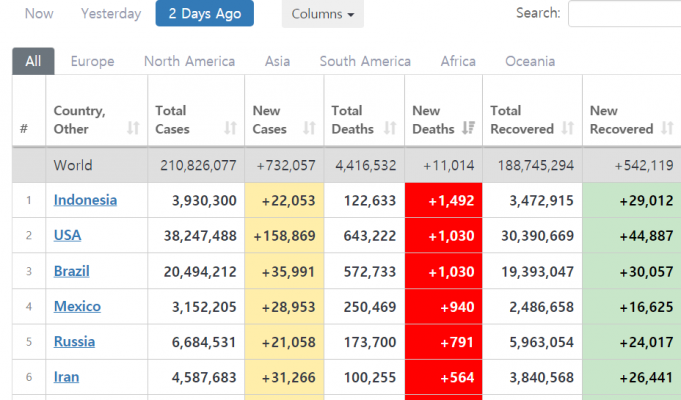The height and width of the screenshot is (400, 681).
Task: Open the Columns dropdown
Action: pos(323,14)
